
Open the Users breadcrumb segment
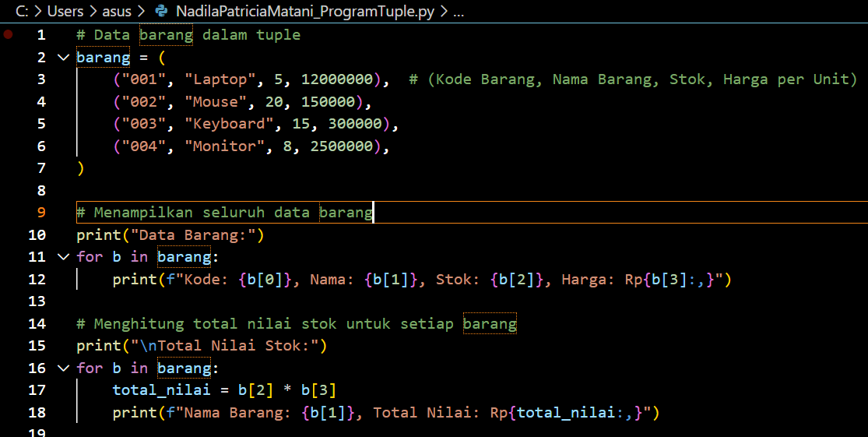coord(65,12)
